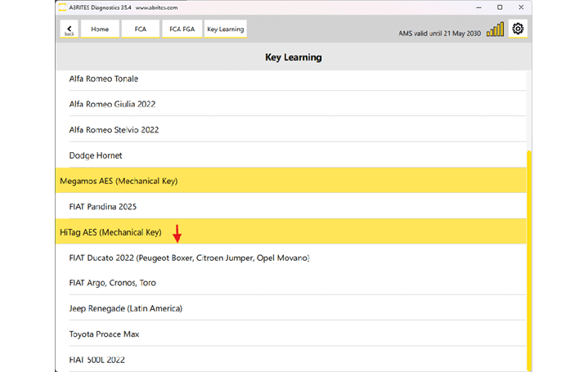Viewport: 588px width, 372px height.
Task: Switch to the FCA FGA breadcrumb
Action: 182,29
